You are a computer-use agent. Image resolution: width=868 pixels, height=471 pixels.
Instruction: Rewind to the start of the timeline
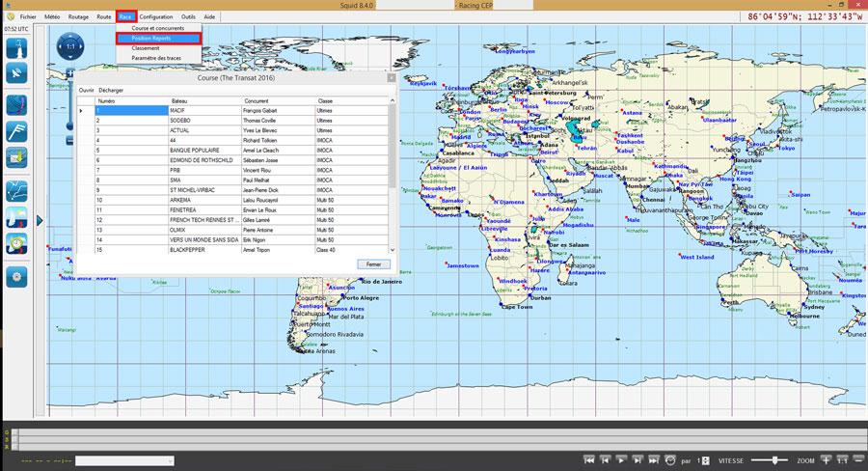(x=589, y=460)
